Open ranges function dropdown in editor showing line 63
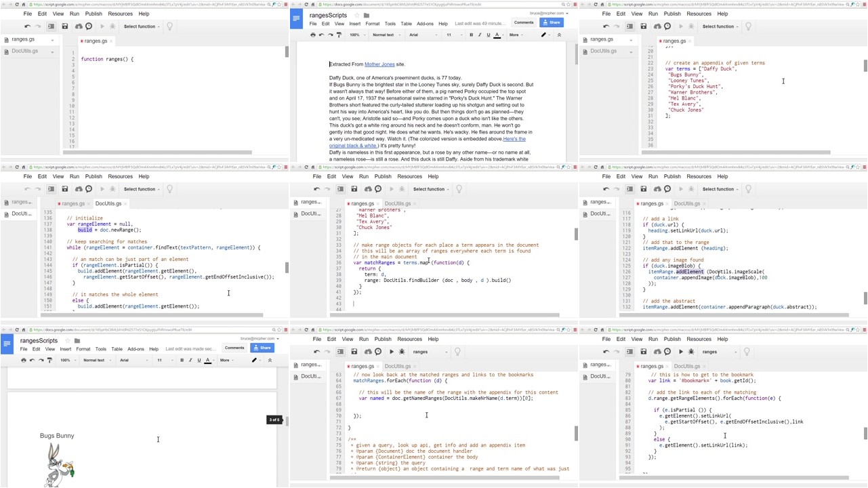868x488 pixels. (430, 352)
